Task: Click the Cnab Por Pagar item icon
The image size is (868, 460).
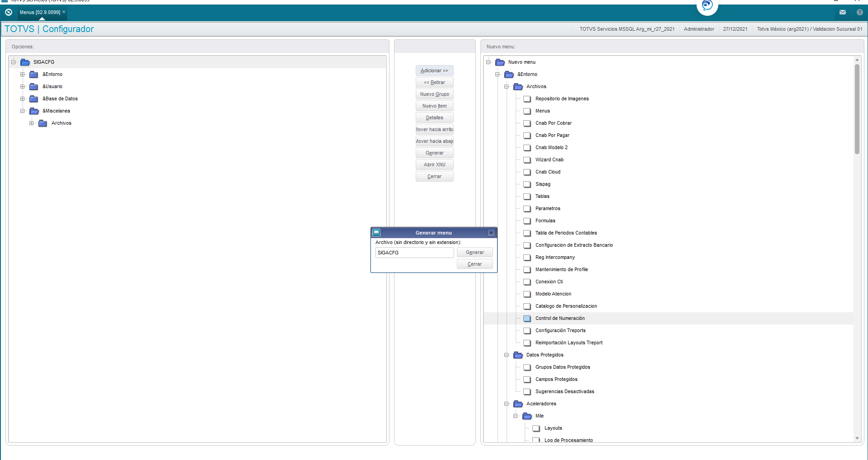Action: point(527,135)
